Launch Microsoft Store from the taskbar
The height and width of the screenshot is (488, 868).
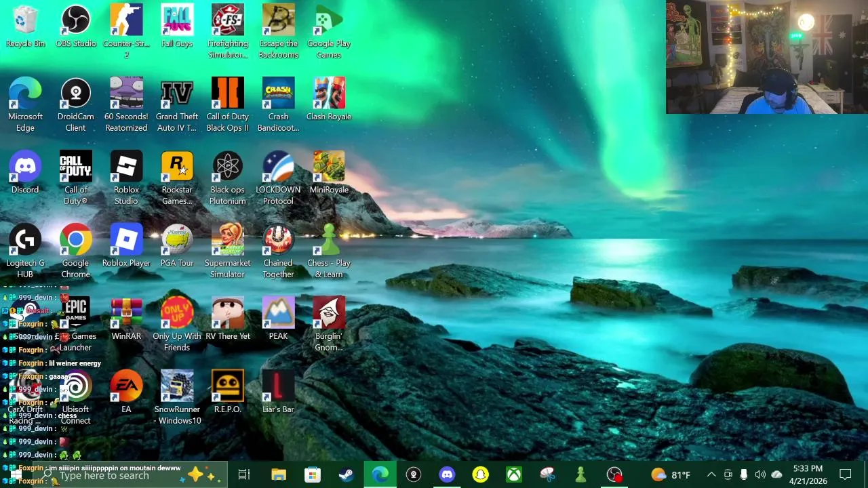[312, 475]
